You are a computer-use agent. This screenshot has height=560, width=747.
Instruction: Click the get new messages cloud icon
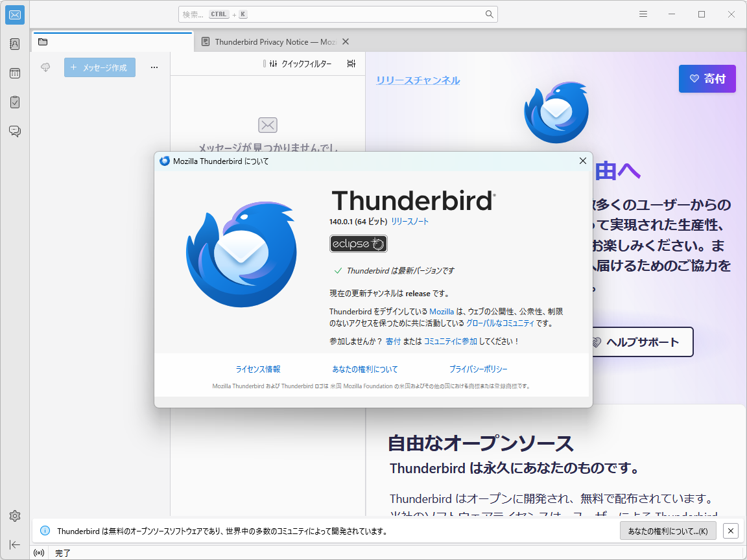(45, 67)
